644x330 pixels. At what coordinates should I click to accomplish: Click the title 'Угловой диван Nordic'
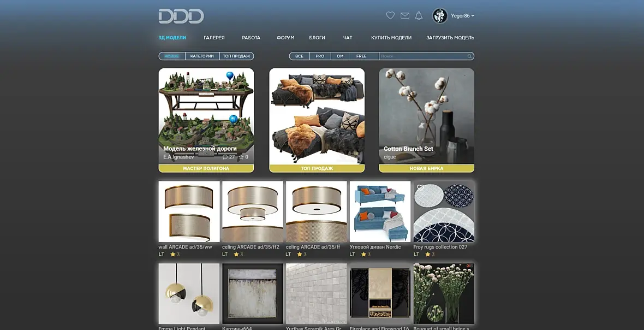point(375,247)
